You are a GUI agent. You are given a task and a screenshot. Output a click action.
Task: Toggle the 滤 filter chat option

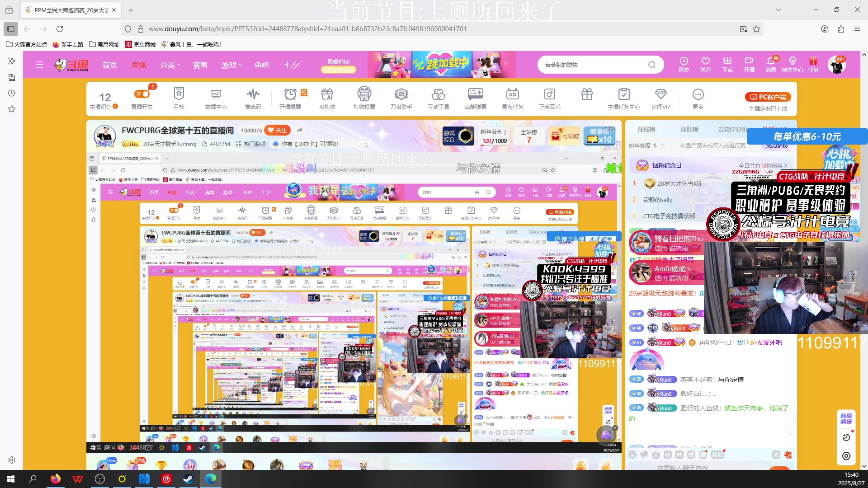click(x=776, y=455)
